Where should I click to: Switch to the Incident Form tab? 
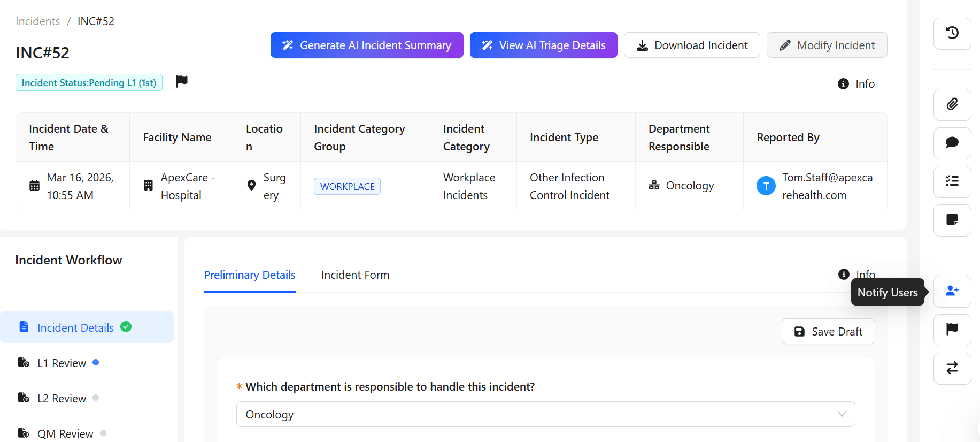point(355,275)
